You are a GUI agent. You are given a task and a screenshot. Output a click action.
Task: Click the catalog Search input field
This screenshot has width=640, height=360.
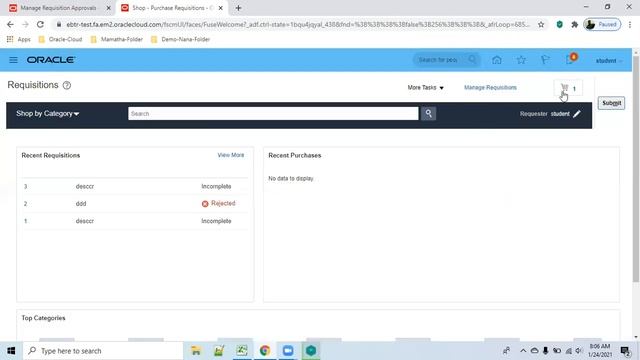click(273, 113)
